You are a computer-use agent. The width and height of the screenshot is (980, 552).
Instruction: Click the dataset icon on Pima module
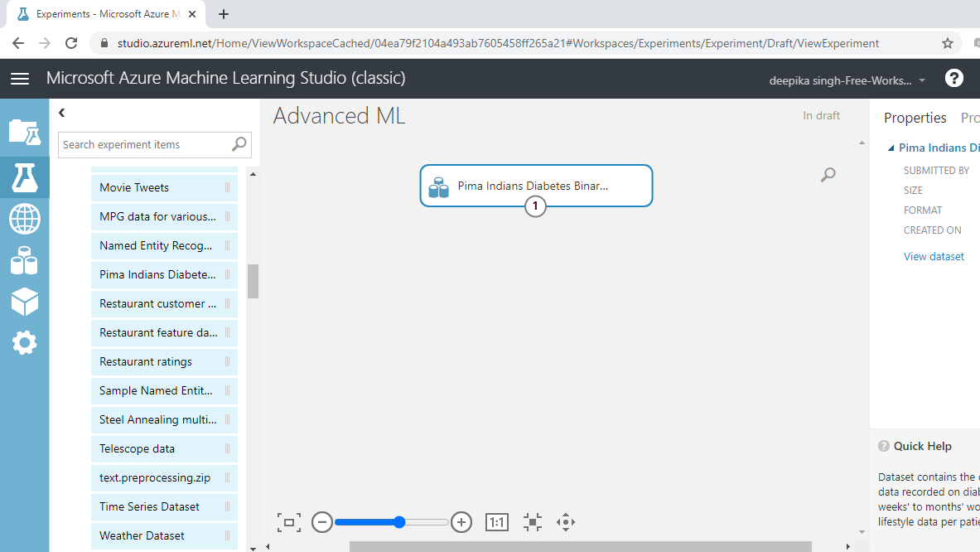coord(439,187)
